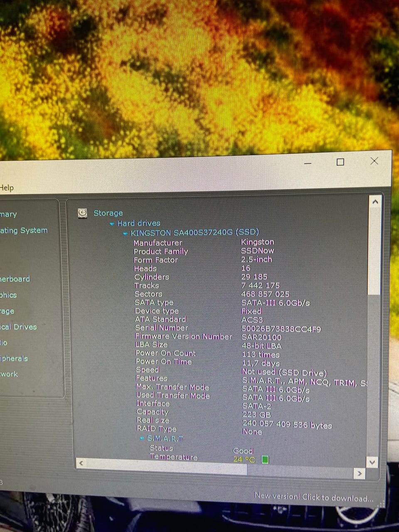Open the Help menu

tap(7, 187)
